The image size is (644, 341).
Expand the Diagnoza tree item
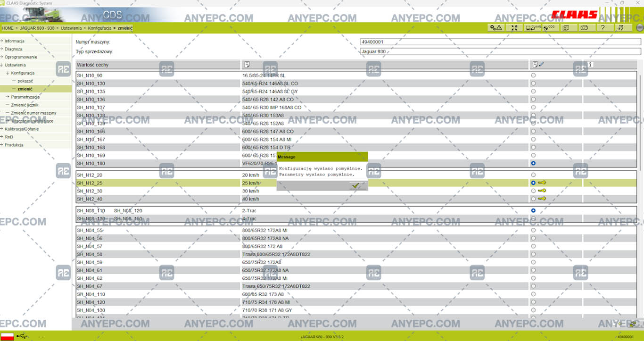click(13, 49)
